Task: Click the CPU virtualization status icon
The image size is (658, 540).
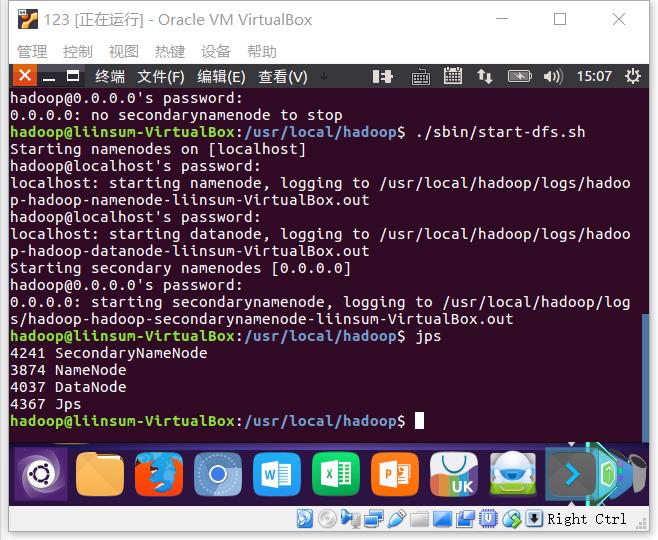Action: pos(488,519)
